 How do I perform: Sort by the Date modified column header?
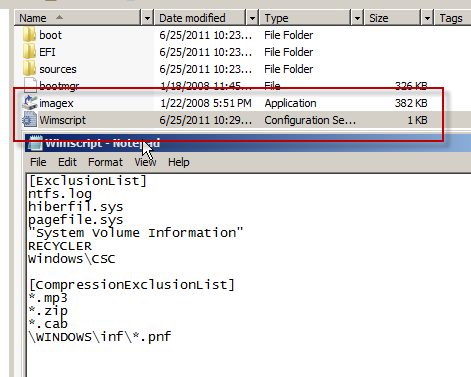tap(200, 18)
